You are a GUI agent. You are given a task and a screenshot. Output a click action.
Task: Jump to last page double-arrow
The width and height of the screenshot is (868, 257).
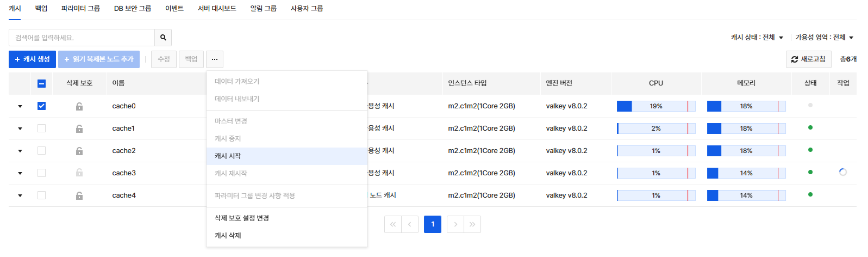472,224
